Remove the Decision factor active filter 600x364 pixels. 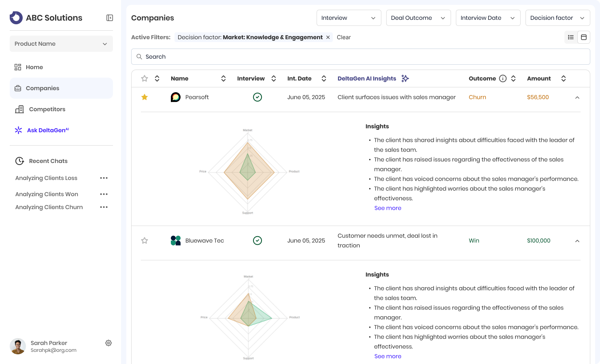[x=328, y=37]
